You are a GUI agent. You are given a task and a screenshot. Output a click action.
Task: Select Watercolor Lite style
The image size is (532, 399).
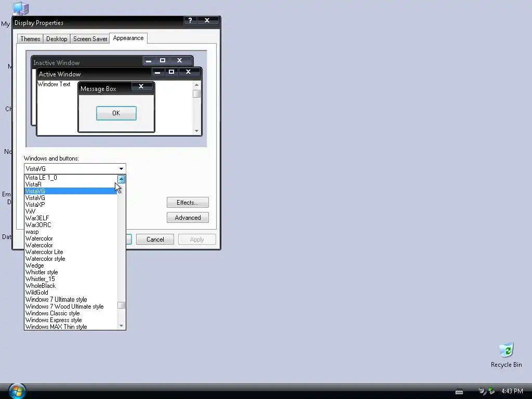[x=71, y=252]
